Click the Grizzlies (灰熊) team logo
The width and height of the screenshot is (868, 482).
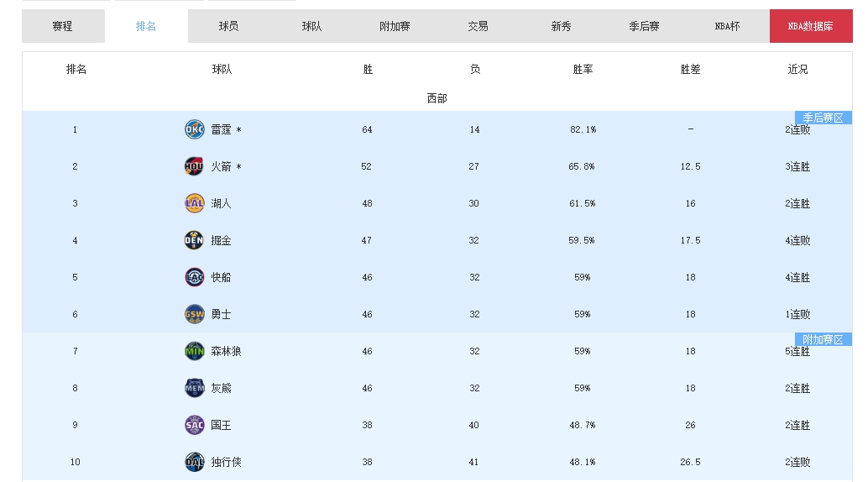tap(194, 388)
